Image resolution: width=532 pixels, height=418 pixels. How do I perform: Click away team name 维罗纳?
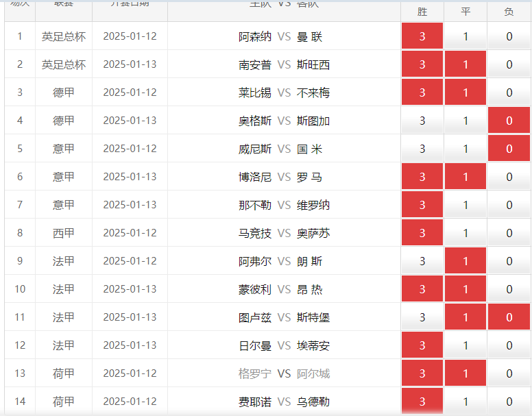tap(313, 205)
